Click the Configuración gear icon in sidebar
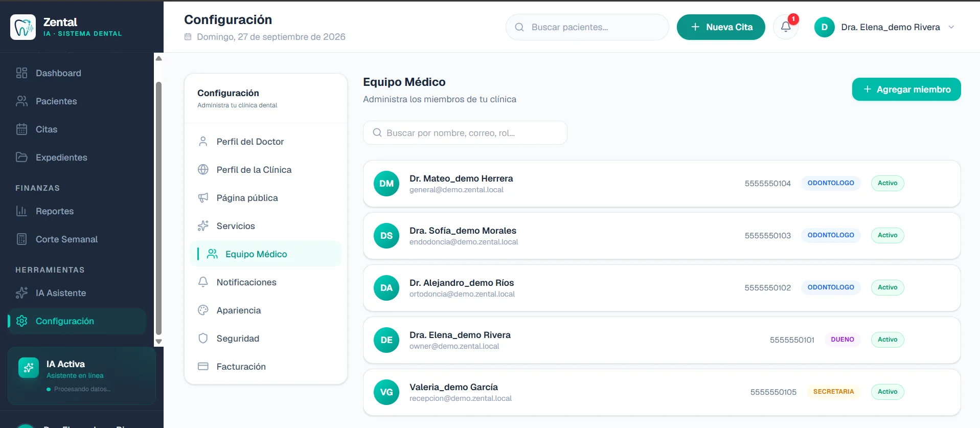The image size is (980, 428). click(x=21, y=321)
